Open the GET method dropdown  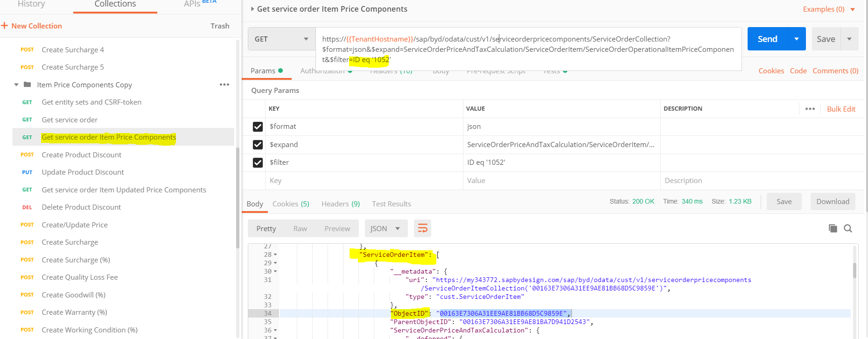[x=281, y=39]
